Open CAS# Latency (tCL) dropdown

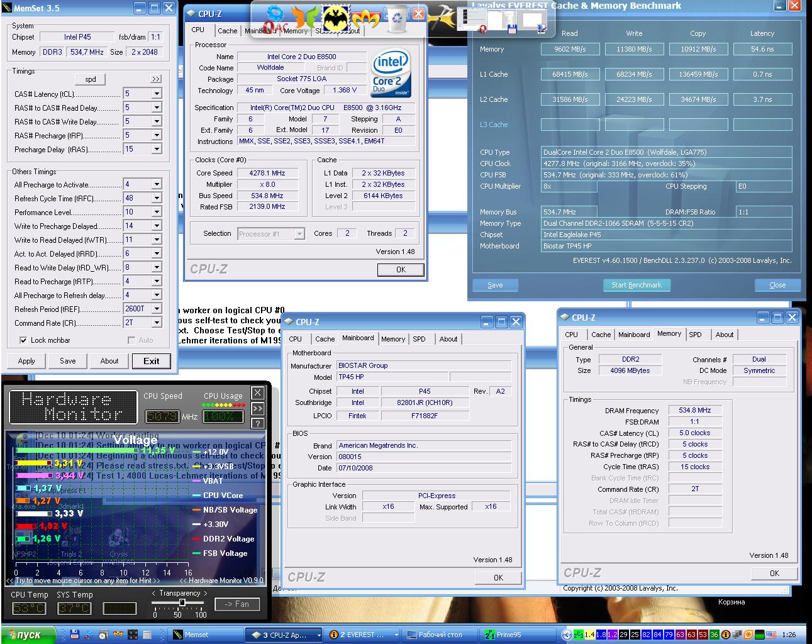(x=156, y=94)
